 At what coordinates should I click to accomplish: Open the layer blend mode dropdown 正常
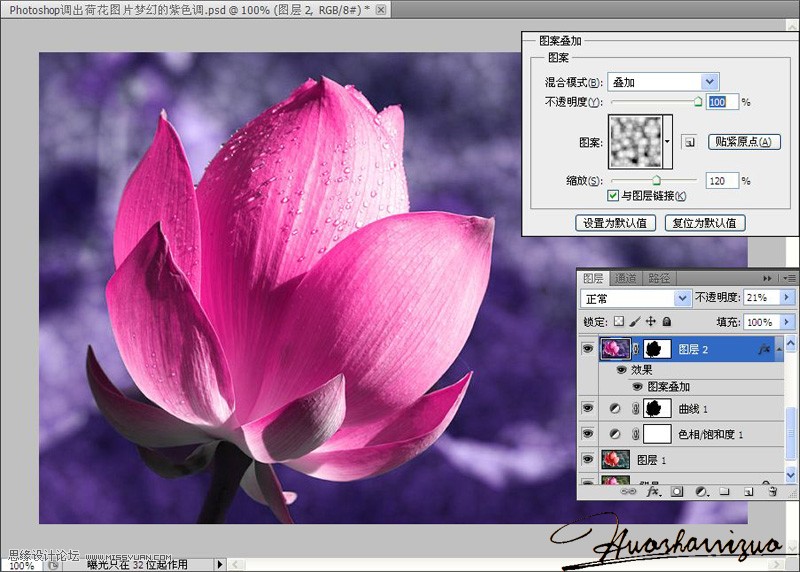click(x=635, y=298)
